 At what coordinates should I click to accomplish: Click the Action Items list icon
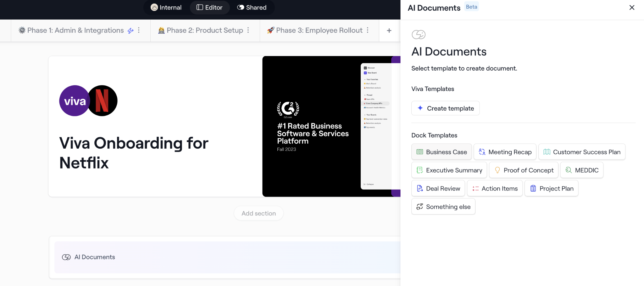coord(475,188)
